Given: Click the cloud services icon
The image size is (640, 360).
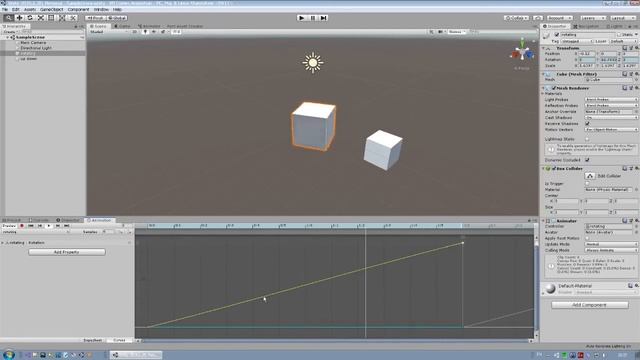Looking at the screenshot, I should tap(538, 18).
